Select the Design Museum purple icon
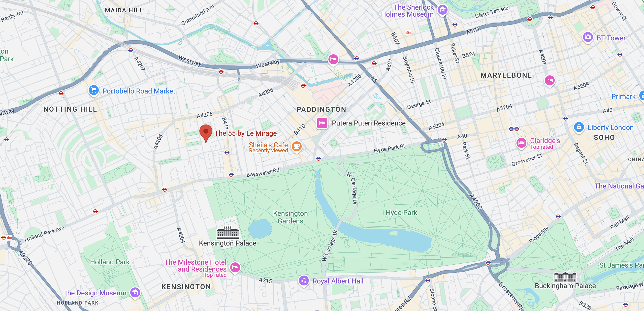 (x=135, y=292)
